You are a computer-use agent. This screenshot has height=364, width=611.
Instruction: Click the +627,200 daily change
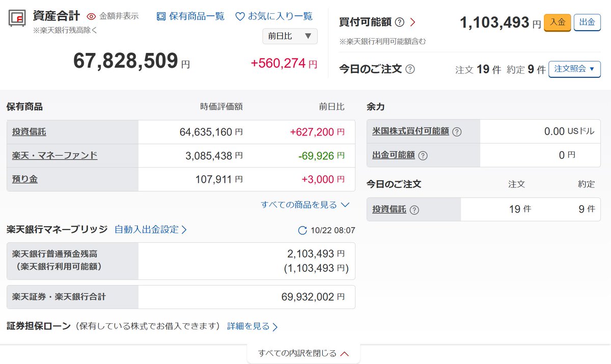click(312, 132)
